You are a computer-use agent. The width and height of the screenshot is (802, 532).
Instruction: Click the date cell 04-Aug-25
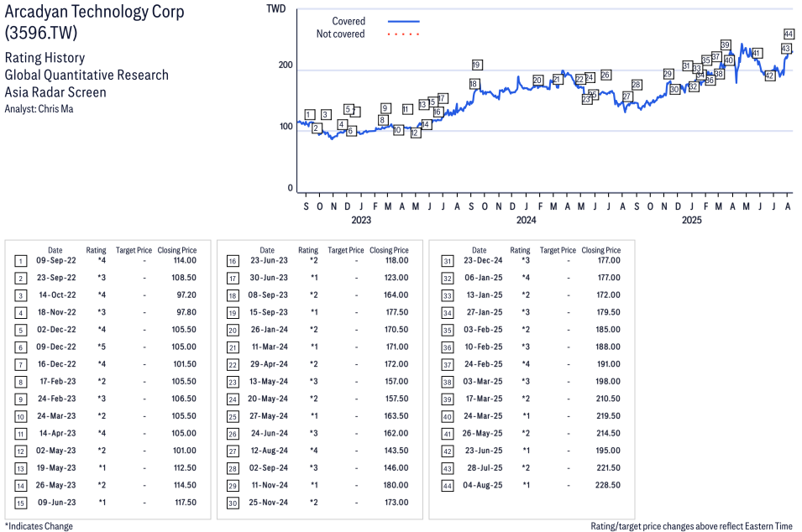(483, 485)
